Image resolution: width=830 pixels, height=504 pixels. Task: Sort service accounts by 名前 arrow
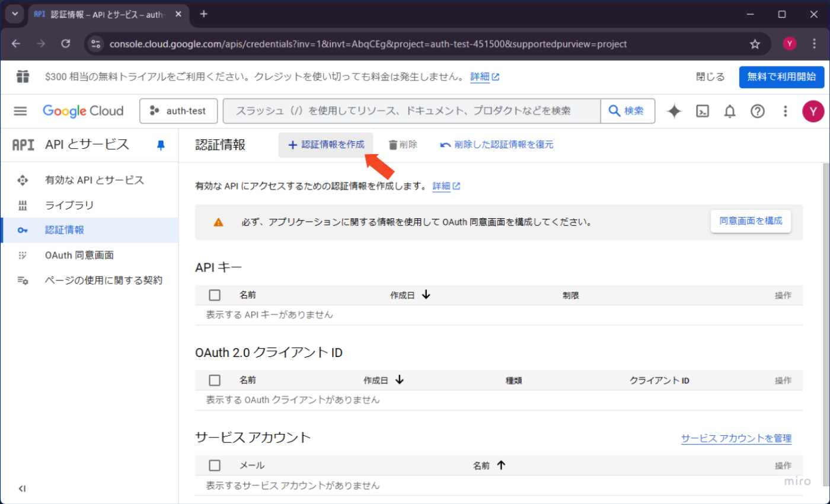501,465
